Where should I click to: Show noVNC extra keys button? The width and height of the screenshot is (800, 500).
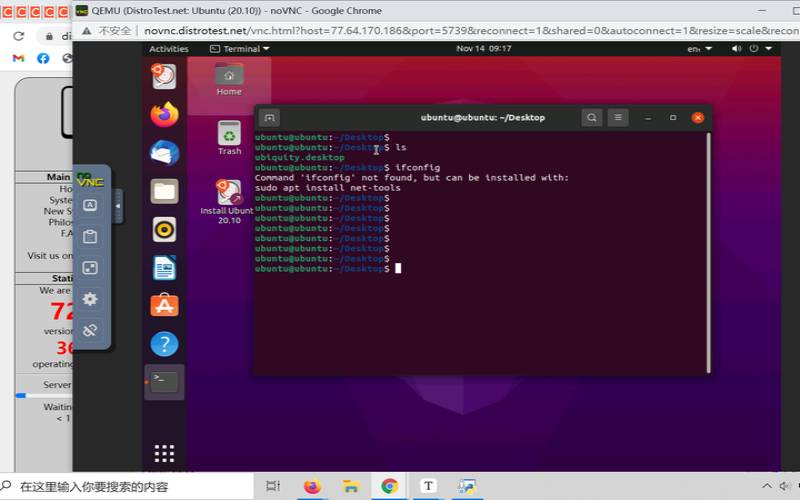click(90, 205)
